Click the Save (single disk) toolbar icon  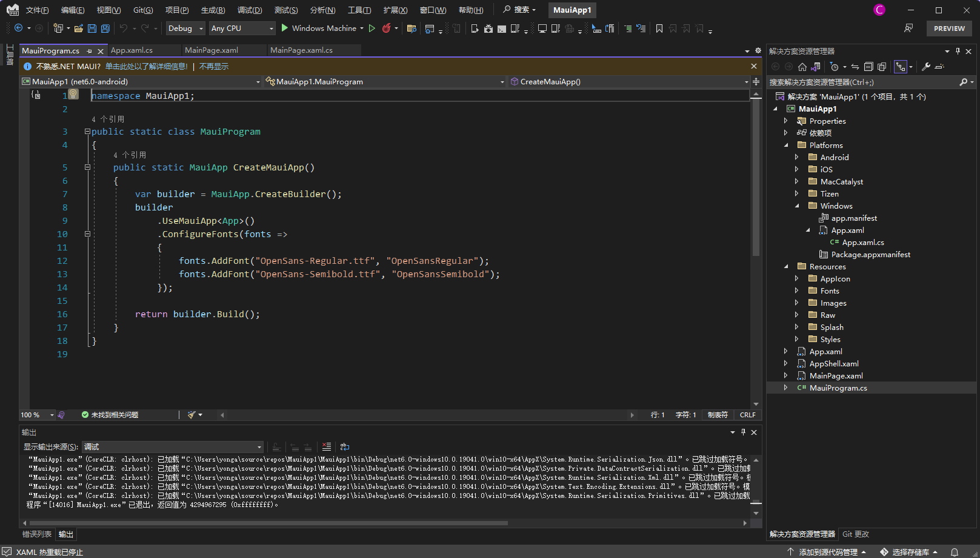click(92, 29)
